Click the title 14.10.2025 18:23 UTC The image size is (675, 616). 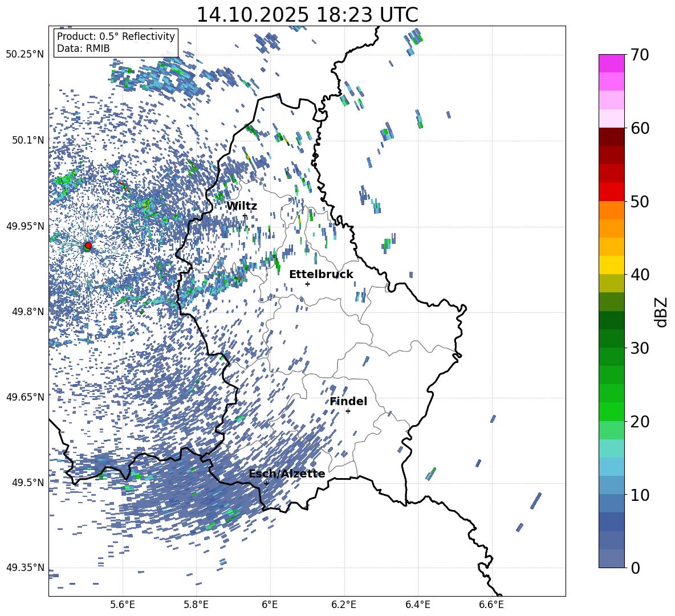[x=307, y=15]
